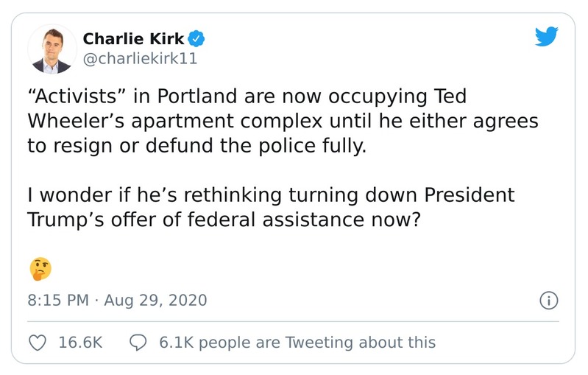This screenshot has height=375, width=588.
Task: Click the reply speech bubble icon
Action: click(x=138, y=343)
